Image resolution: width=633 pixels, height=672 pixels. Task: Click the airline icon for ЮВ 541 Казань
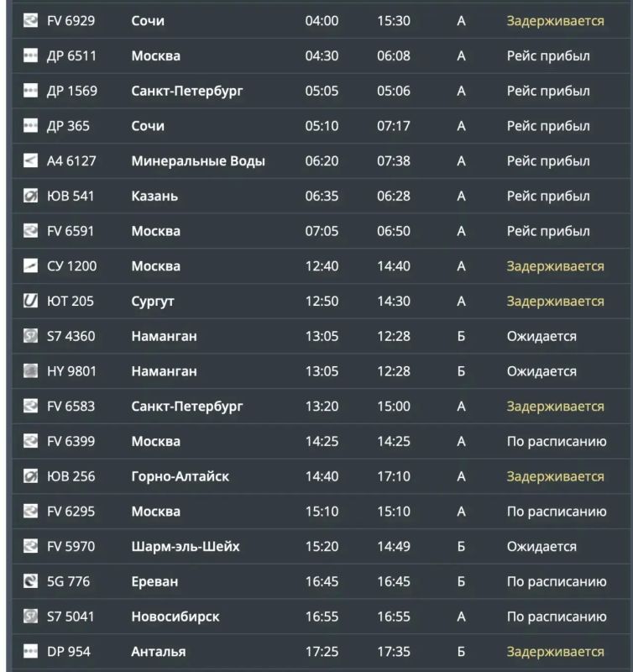pos(30,196)
